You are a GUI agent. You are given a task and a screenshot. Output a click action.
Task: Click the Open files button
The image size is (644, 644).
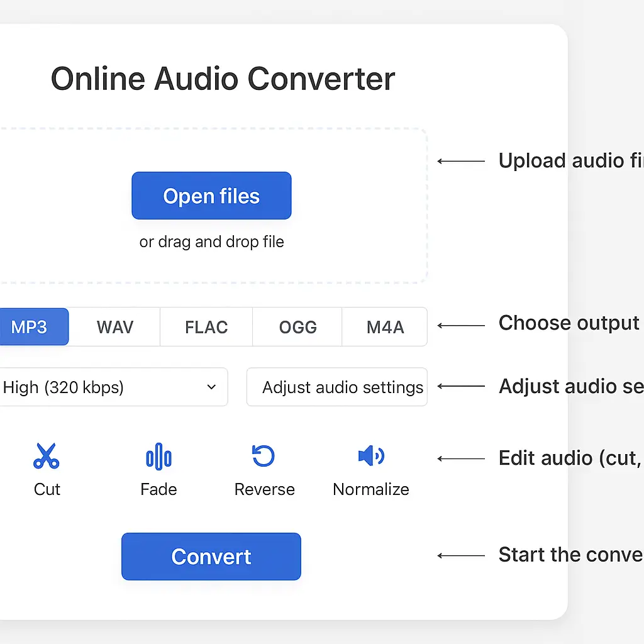coord(211,196)
